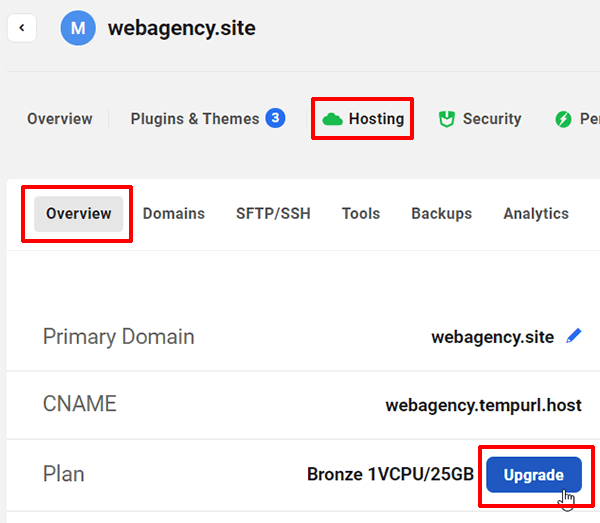Open the SFTP/SSH sub-tab

[x=273, y=214]
